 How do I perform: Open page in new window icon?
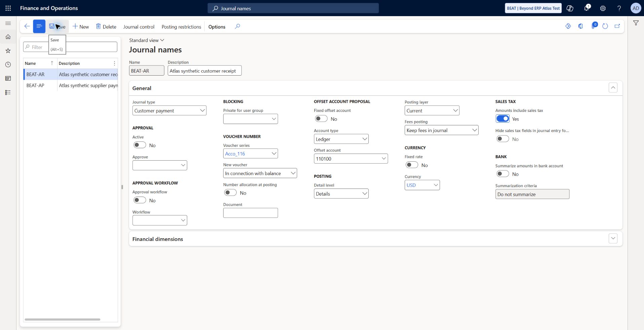pos(617,26)
